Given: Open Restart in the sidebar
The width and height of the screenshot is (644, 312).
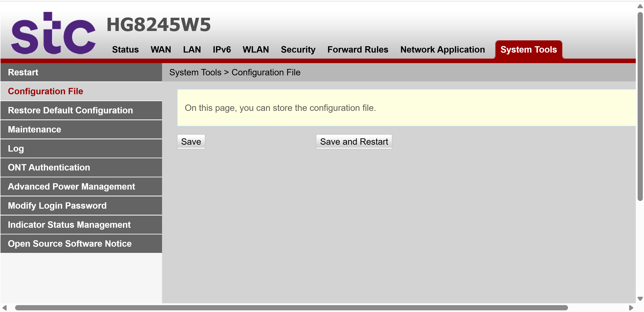Looking at the screenshot, I should point(23,72).
